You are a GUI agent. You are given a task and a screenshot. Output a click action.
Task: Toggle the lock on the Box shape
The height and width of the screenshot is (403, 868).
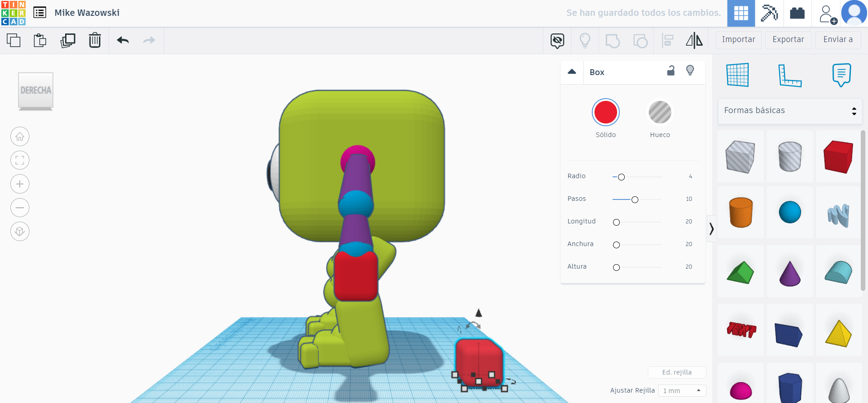point(671,71)
